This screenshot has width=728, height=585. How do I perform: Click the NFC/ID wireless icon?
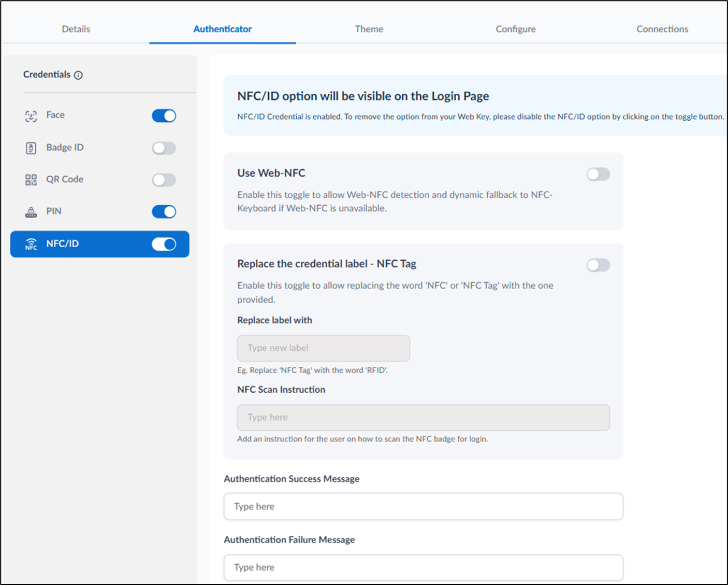(31, 244)
